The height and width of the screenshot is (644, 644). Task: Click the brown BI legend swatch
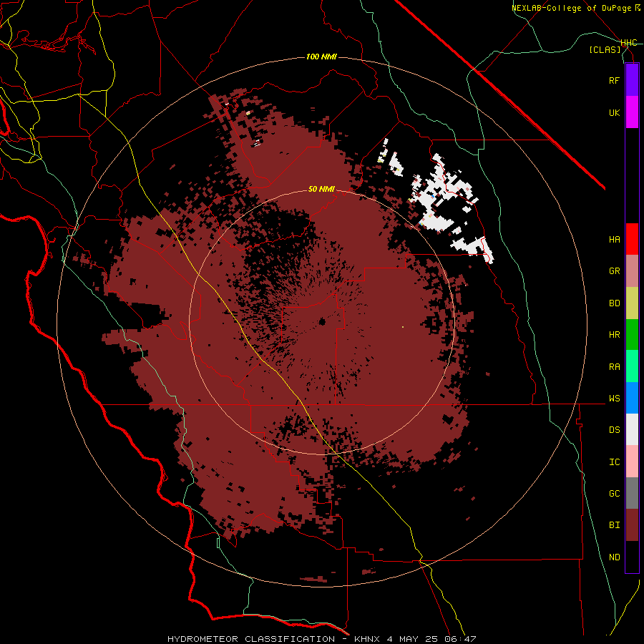(632, 525)
